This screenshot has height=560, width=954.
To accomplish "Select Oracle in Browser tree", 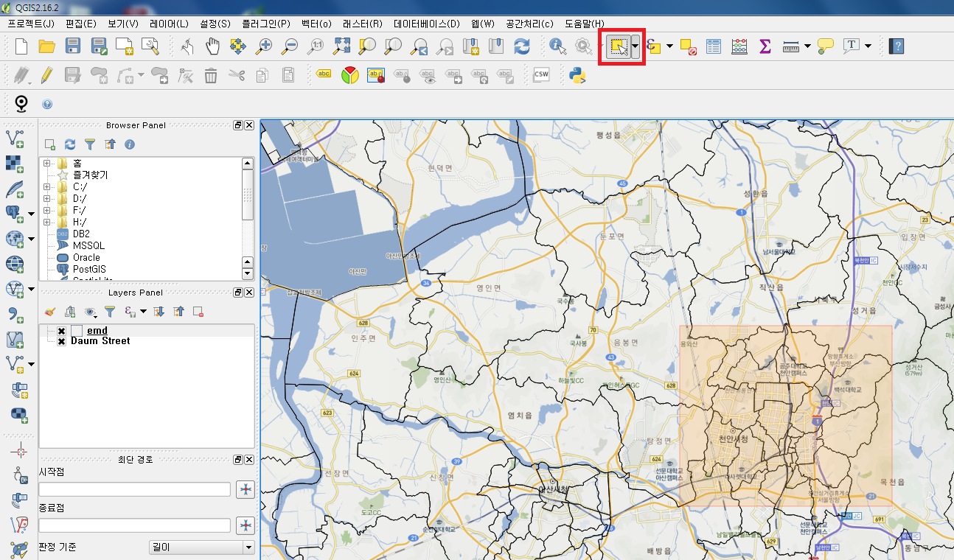I will (86, 258).
